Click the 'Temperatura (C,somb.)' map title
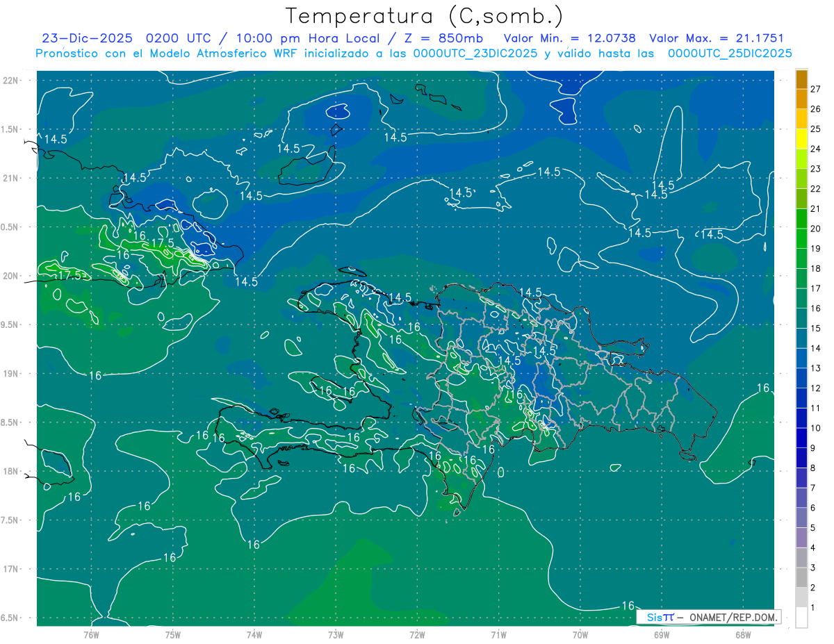The height and width of the screenshot is (644, 834). click(x=425, y=16)
